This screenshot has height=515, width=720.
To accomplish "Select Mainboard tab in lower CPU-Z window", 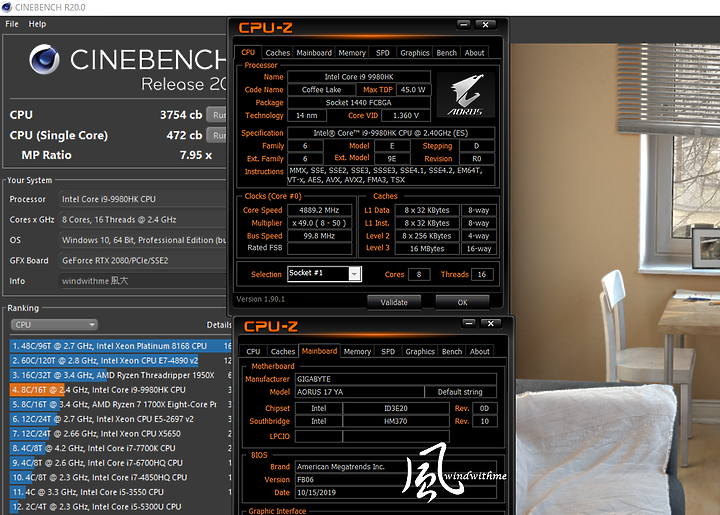I will pos(319,351).
